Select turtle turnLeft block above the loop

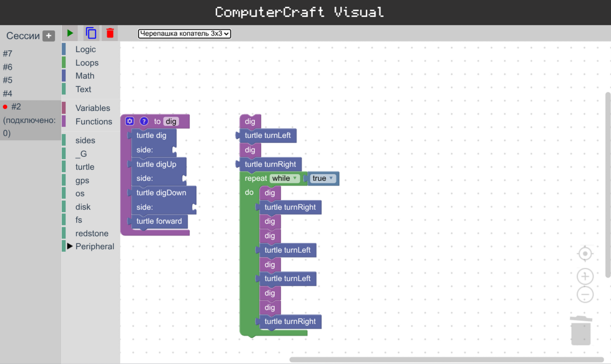[268, 135]
